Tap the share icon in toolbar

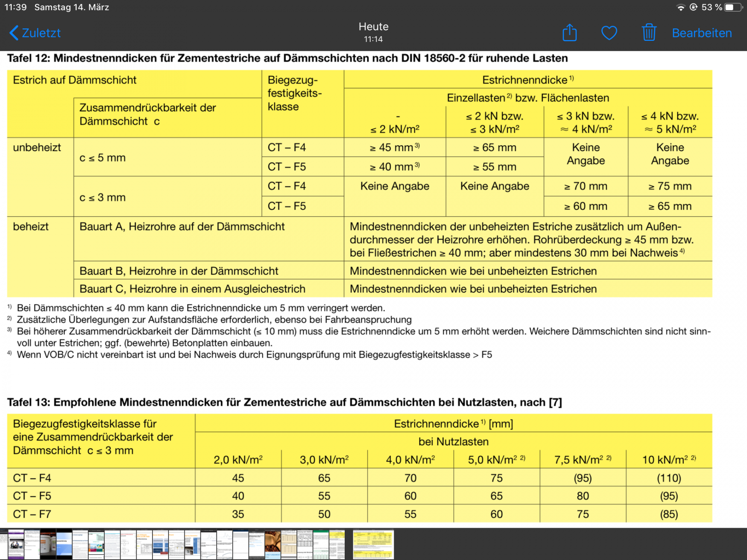570,33
